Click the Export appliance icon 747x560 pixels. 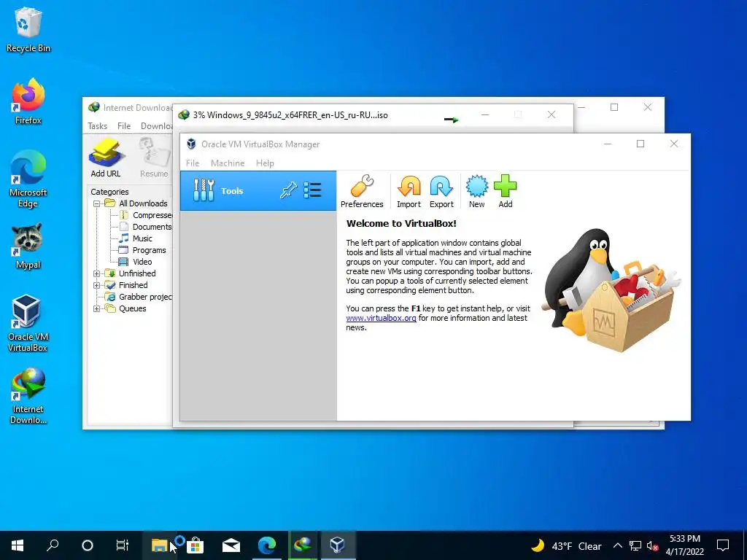point(441,192)
